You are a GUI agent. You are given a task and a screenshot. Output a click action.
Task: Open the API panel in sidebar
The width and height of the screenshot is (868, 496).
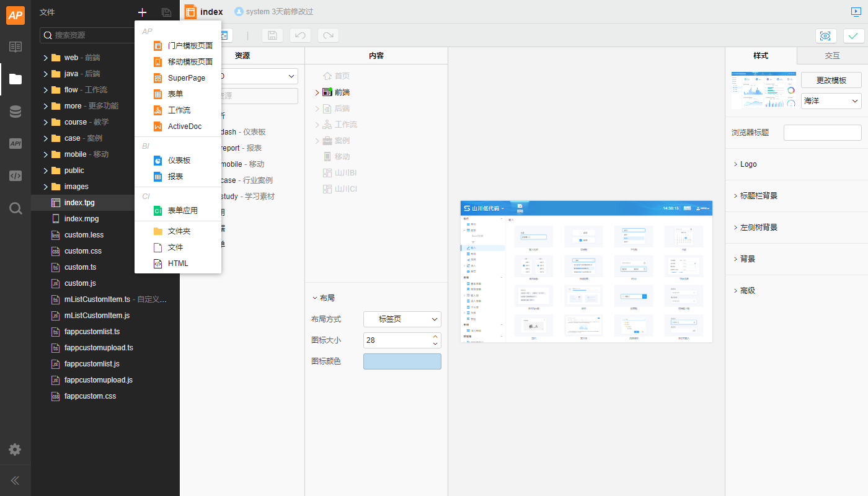tap(15, 144)
